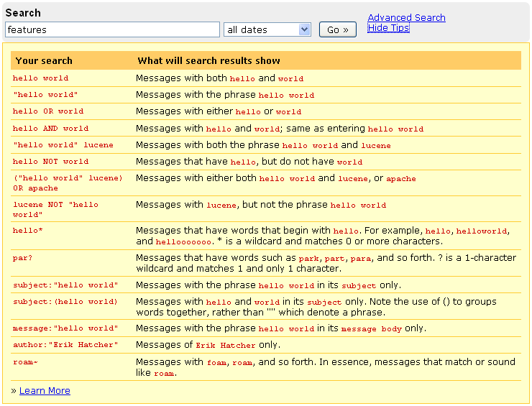Click the Search heading label
Viewport: 532px width, 406px height.
click(23, 13)
